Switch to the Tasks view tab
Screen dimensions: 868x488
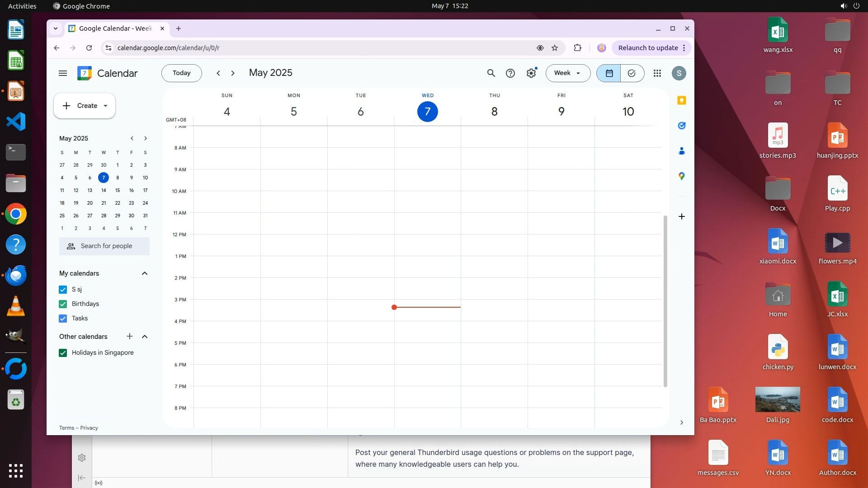632,73
